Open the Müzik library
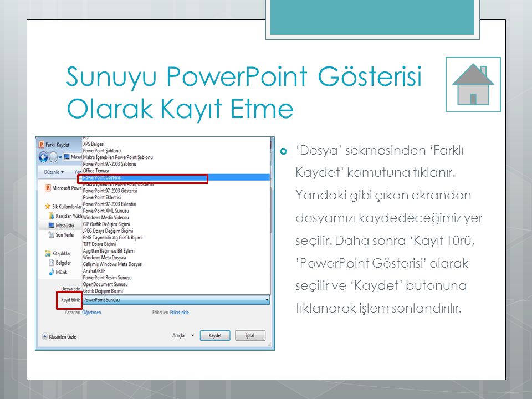Screen dimensions: 532x399 (58, 272)
